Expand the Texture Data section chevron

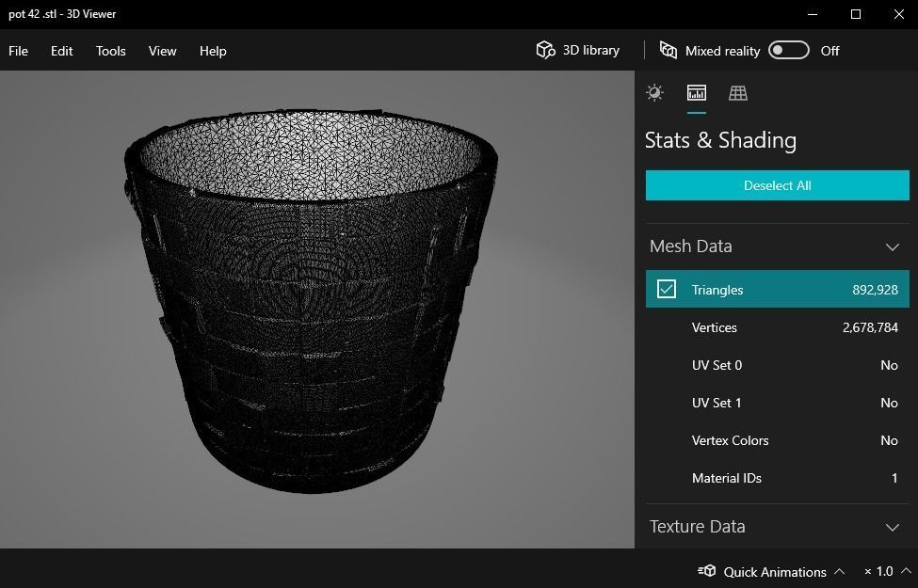click(x=892, y=527)
